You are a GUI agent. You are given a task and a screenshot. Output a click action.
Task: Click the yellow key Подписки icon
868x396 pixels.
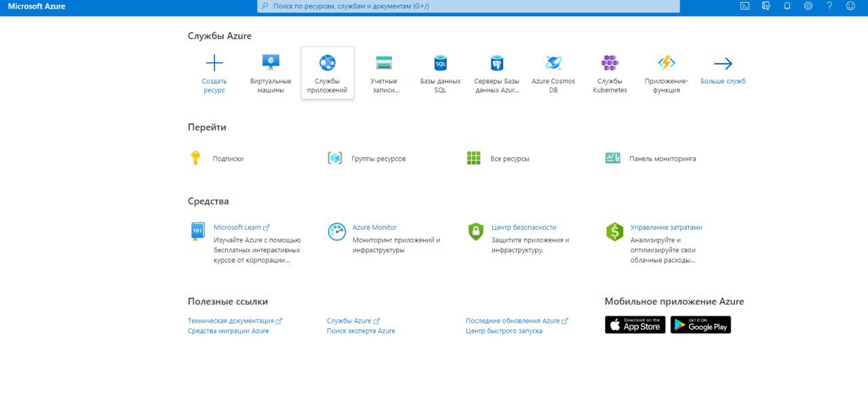point(195,158)
